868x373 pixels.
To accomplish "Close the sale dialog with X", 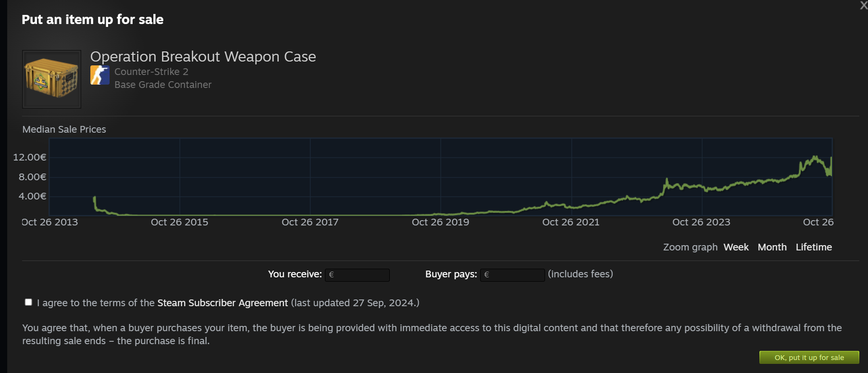I will pos(863,5).
